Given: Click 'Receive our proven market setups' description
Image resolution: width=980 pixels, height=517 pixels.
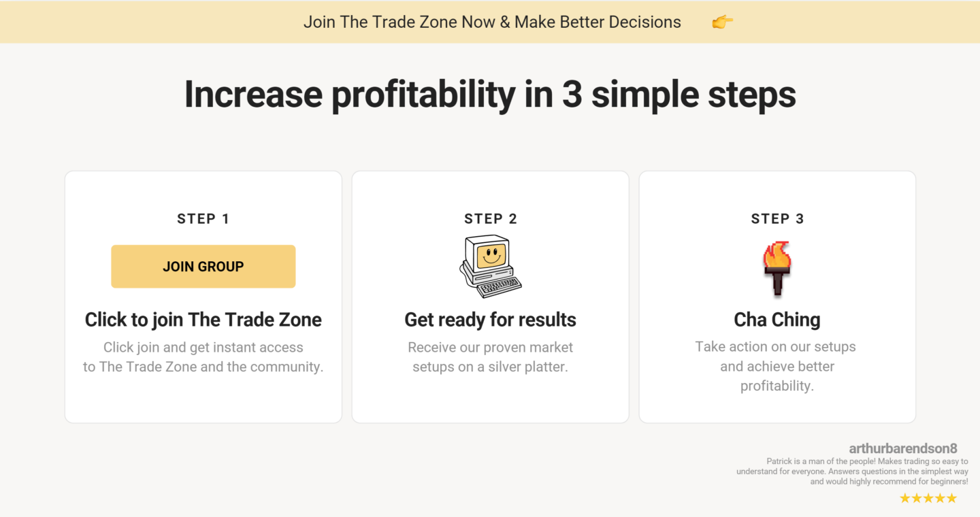Looking at the screenshot, I should click(491, 357).
